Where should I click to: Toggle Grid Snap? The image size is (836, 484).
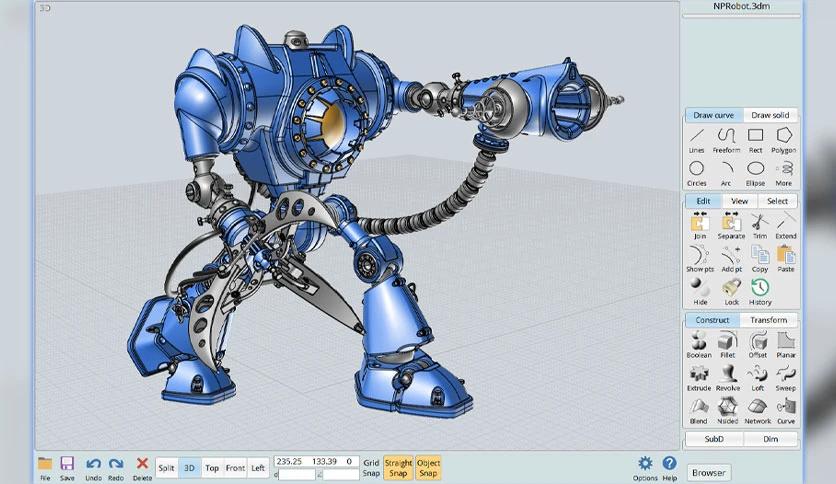click(371, 468)
